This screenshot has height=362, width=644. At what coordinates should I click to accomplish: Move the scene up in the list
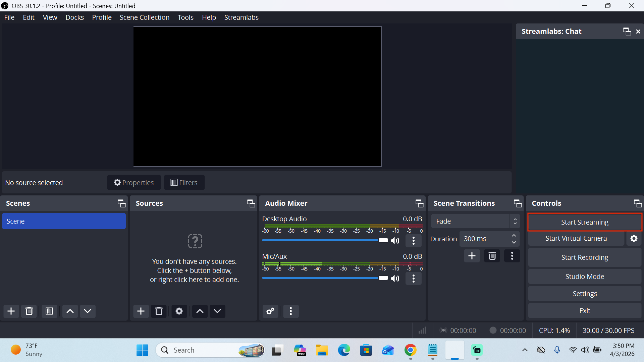[70, 311]
